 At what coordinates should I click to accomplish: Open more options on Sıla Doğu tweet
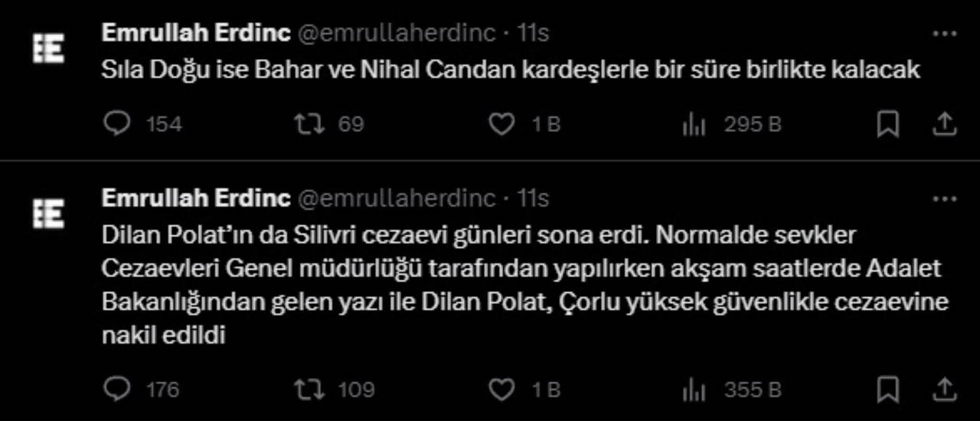pos(945,34)
